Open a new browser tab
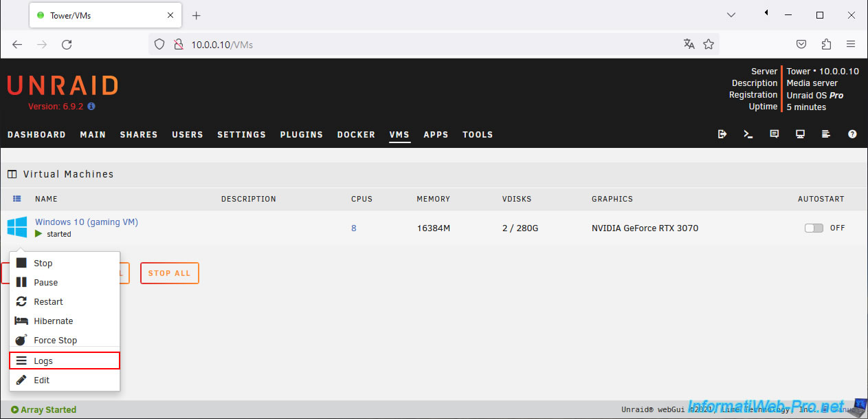Screen dimensions: 868x419 point(196,15)
